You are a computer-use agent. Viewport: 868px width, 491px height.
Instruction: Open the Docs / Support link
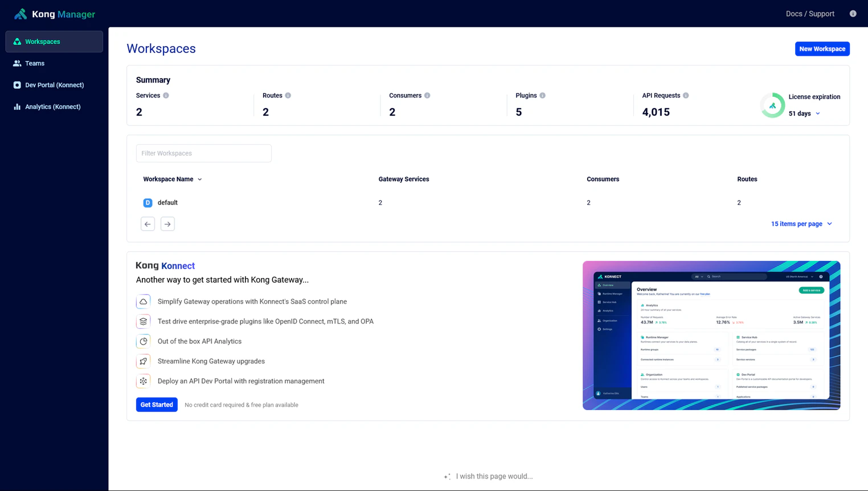click(x=810, y=14)
